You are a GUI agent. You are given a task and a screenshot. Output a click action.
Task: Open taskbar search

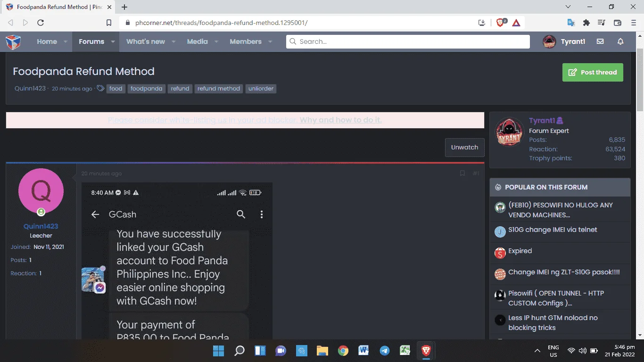(x=239, y=351)
